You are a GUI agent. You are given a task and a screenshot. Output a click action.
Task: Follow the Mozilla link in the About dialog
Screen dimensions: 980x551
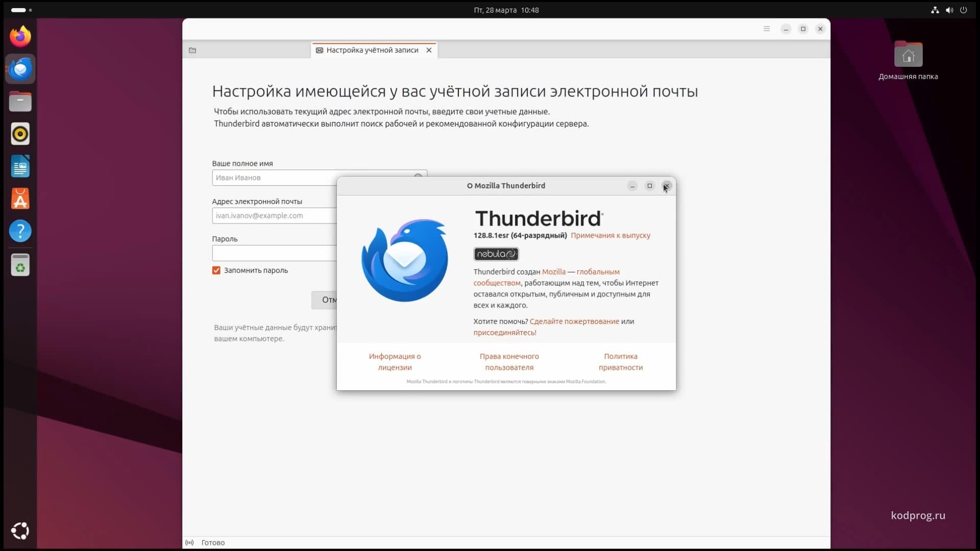click(x=554, y=272)
